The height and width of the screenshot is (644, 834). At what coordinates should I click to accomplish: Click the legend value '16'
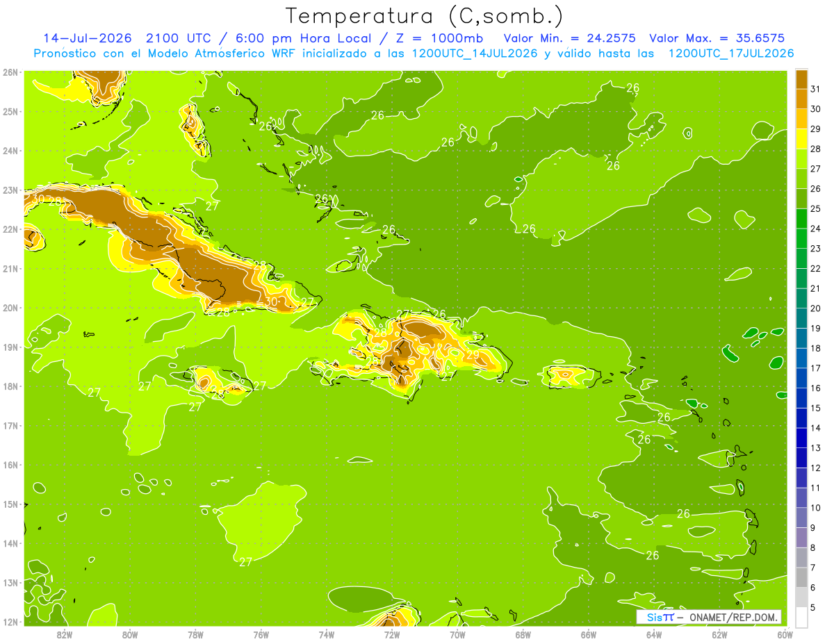[x=816, y=388]
